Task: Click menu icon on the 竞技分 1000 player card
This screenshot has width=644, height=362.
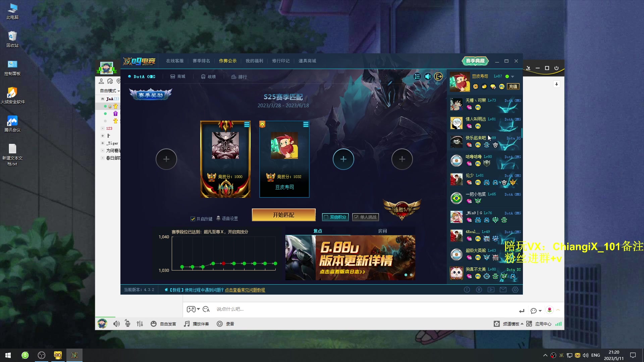Action: tap(247, 125)
